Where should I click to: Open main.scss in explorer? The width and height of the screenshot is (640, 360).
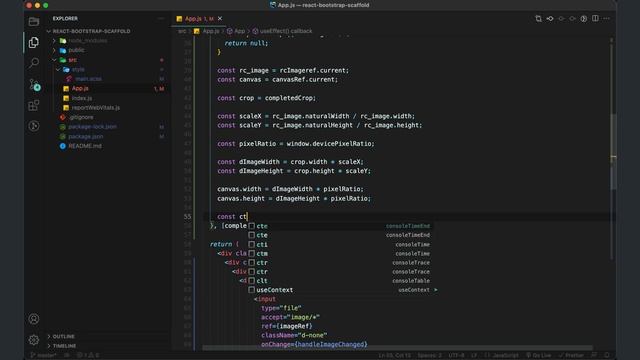pos(89,79)
